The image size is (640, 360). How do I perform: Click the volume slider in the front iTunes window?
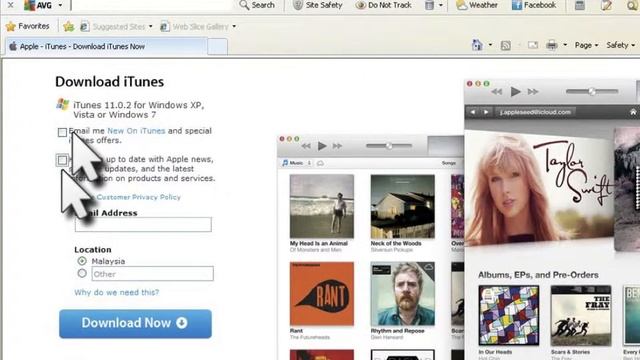click(x=592, y=91)
